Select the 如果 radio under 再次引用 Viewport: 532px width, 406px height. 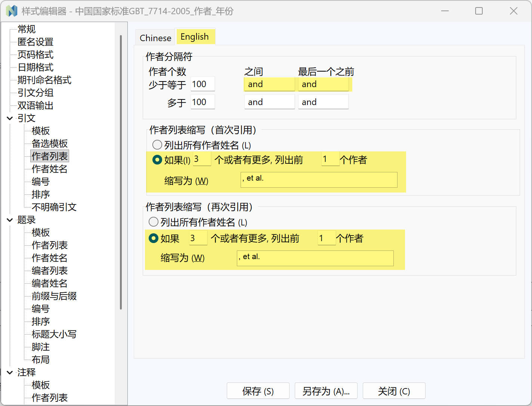tap(154, 238)
